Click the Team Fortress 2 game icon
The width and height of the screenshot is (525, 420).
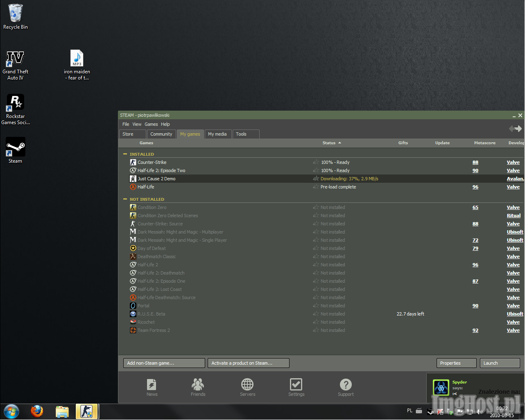[133, 330]
